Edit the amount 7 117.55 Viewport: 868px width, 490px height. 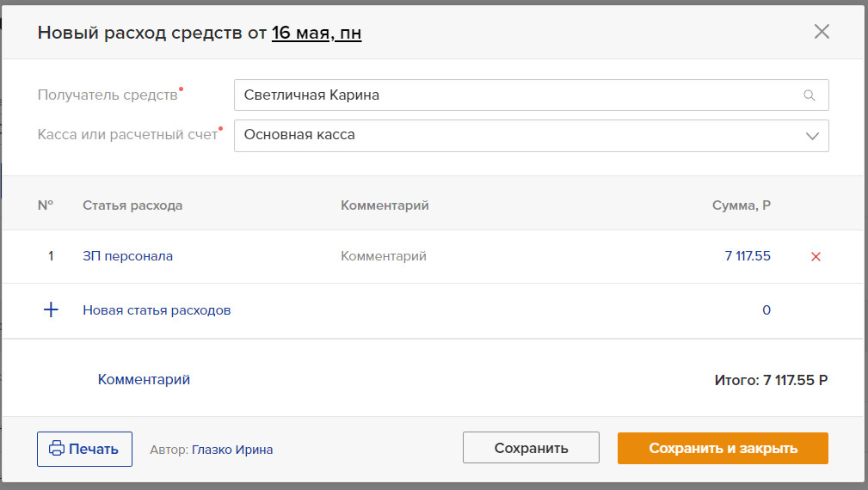tap(748, 256)
